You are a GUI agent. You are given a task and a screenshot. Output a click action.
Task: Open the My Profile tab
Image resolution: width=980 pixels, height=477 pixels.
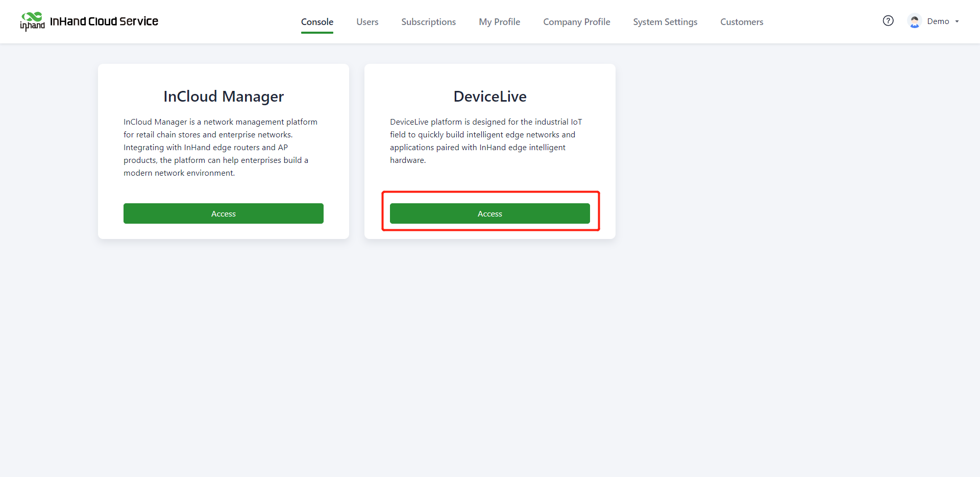(x=499, y=22)
